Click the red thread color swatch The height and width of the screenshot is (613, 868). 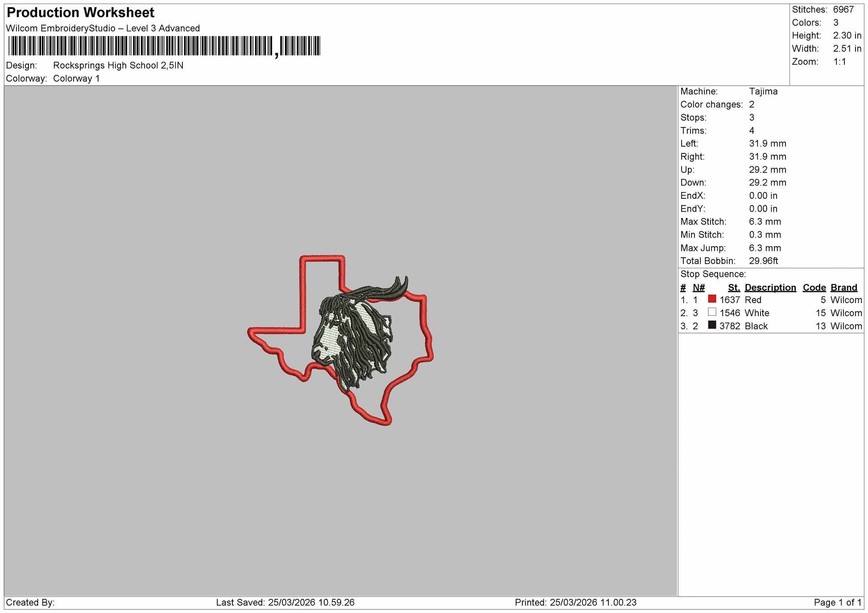[712, 299]
